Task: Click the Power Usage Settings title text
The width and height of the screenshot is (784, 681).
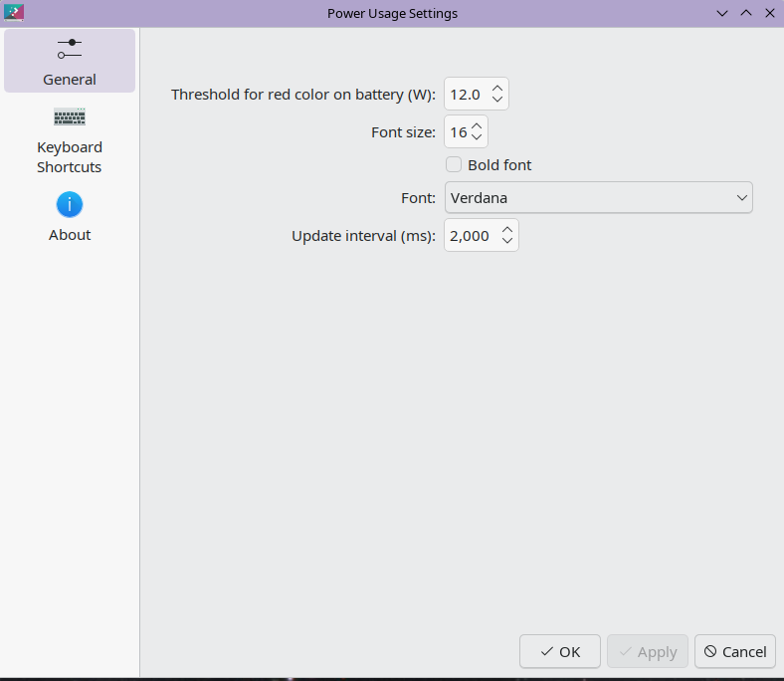Action: [x=393, y=14]
